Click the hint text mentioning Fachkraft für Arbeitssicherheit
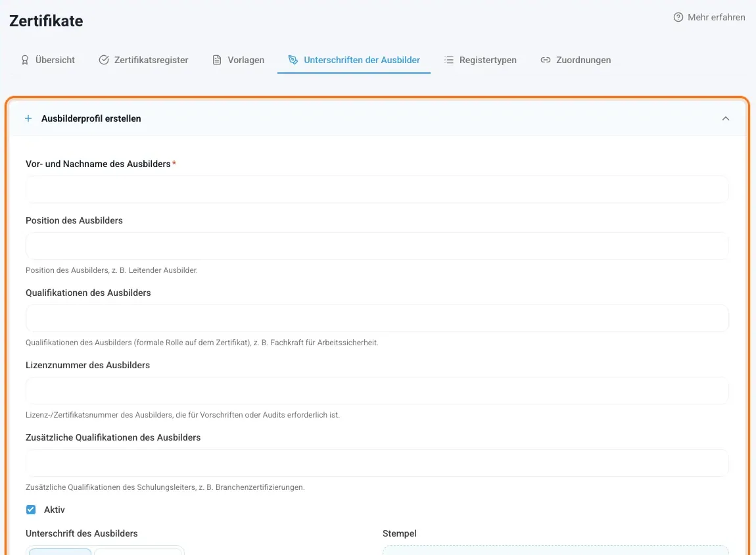This screenshot has height=555, width=756. [202, 343]
